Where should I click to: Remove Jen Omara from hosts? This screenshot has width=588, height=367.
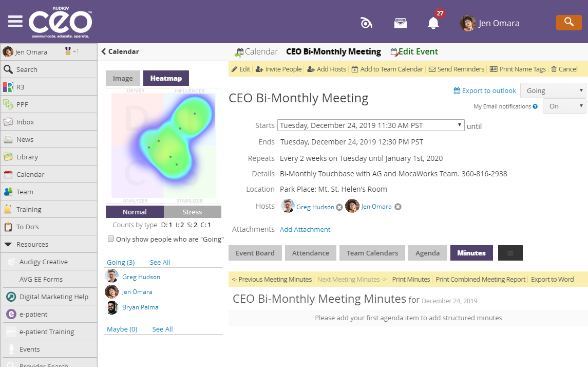click(x=397, y=207)
